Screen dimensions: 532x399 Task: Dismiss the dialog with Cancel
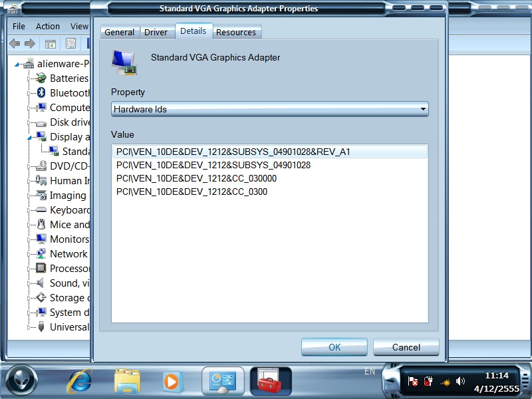(406, 347)
